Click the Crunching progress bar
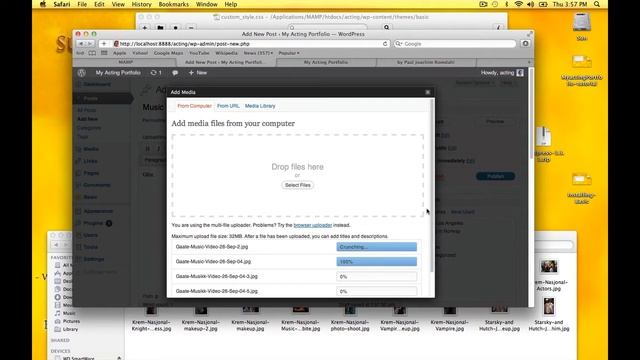The width and height of the screenshot is (640, 360). [376, 247]
